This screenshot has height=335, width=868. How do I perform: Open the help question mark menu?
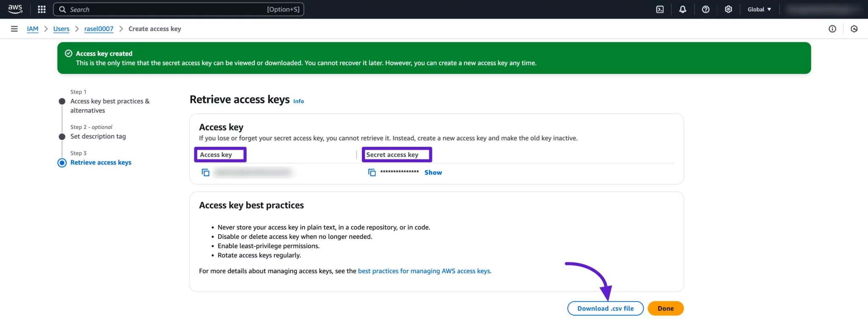click(x=705, y=9)
